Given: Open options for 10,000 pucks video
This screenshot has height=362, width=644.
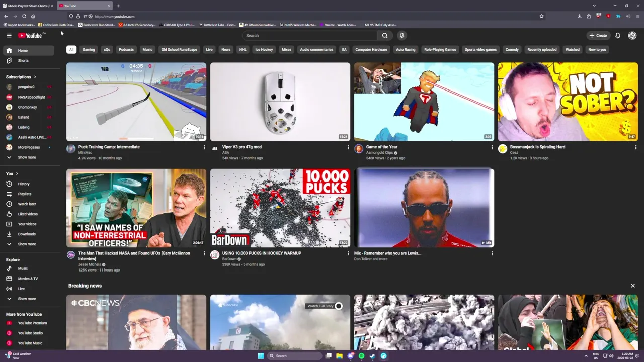Looking at the screenshot, I should click(x=348, y=253).
